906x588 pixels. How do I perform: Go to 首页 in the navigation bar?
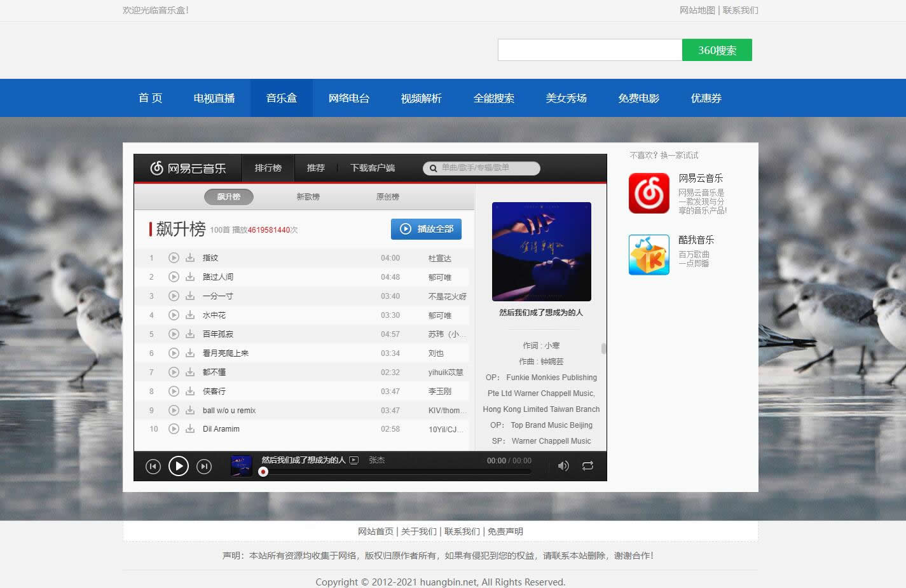tap(151, 99)
